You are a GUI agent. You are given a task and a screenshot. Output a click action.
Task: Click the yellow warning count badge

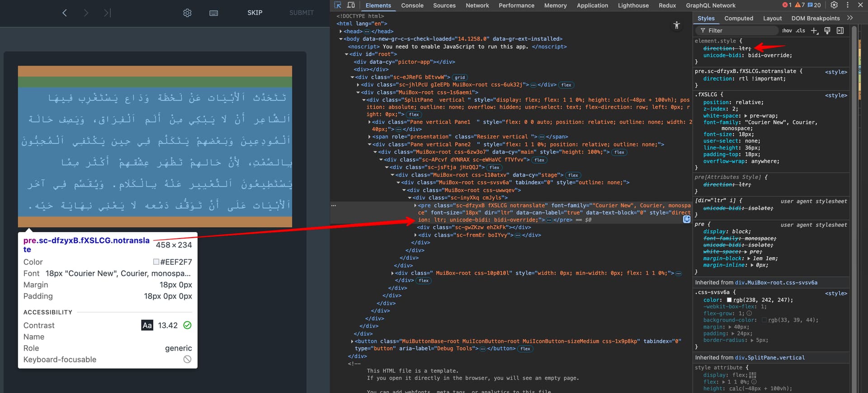800,5
